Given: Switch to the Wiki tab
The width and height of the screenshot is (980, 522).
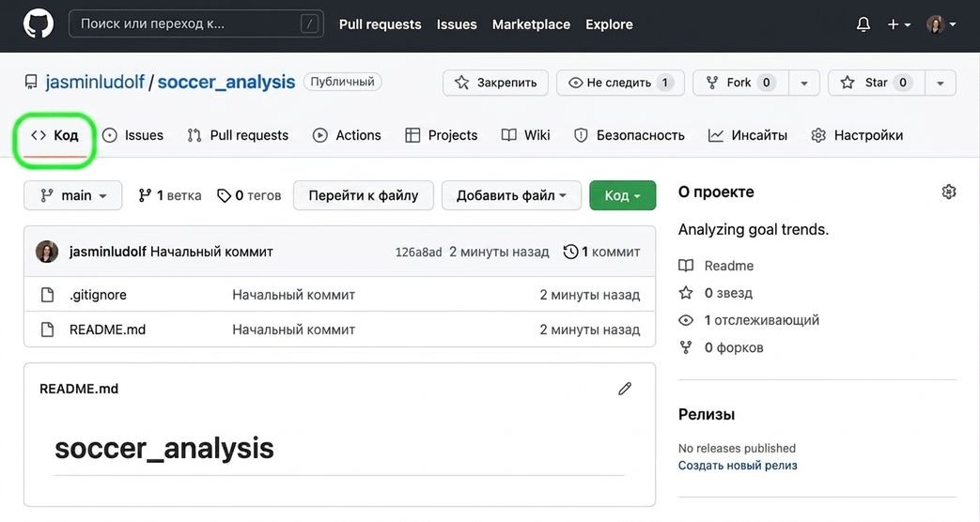Looking at the screenshot, I should click(525, 135).
